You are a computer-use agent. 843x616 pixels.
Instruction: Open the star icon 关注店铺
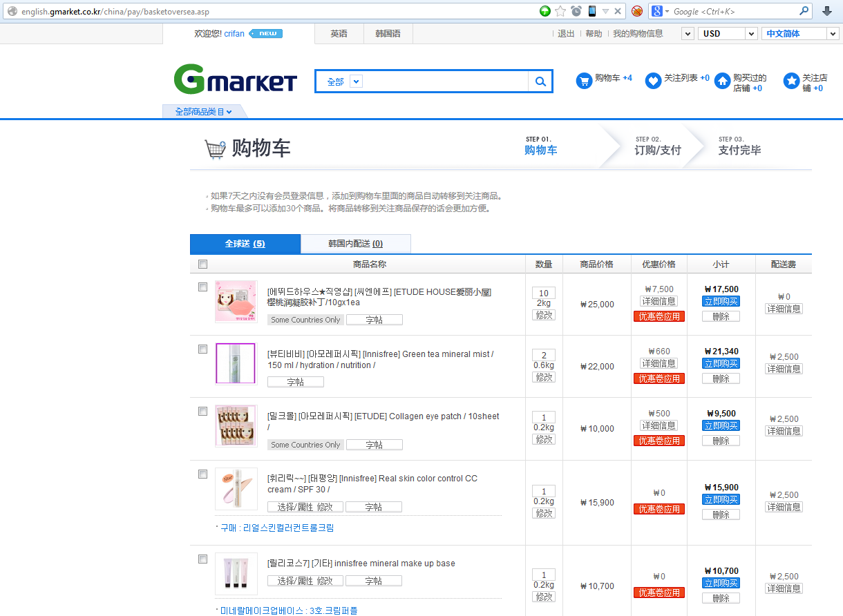(791, 81)
